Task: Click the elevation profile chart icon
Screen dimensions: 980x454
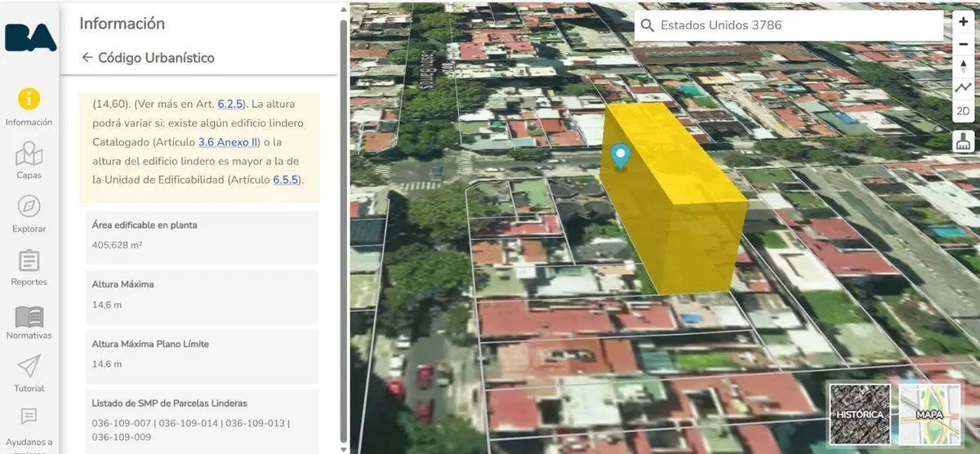Action: coord(964,87)
